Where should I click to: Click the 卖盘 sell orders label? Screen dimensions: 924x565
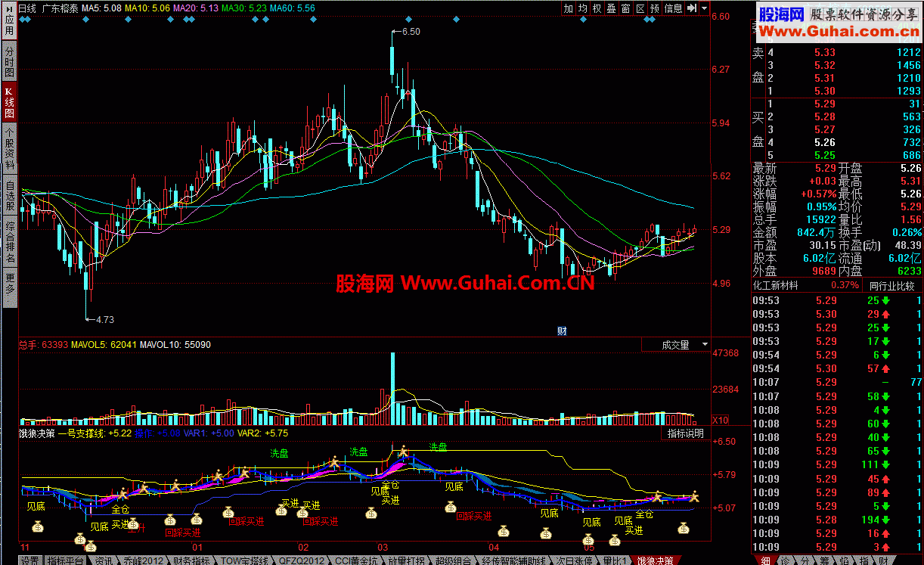click(758, 66)
